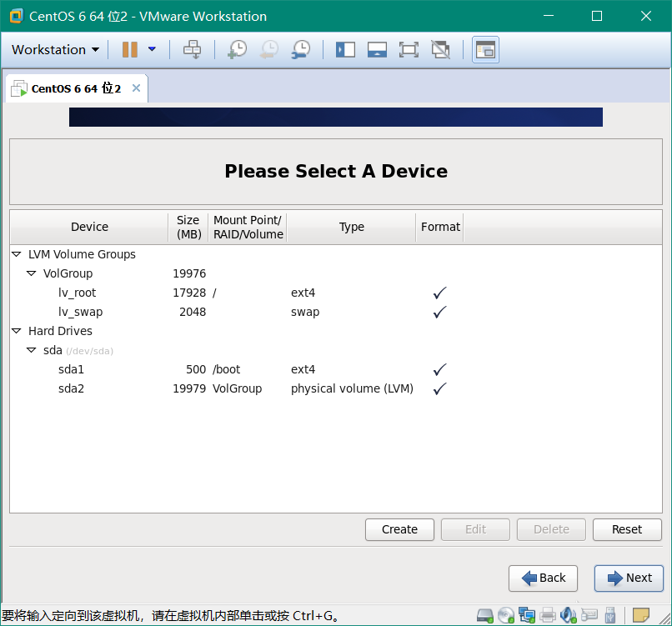Click the CD/DVD drive status icon

click(x=506, y=616)
